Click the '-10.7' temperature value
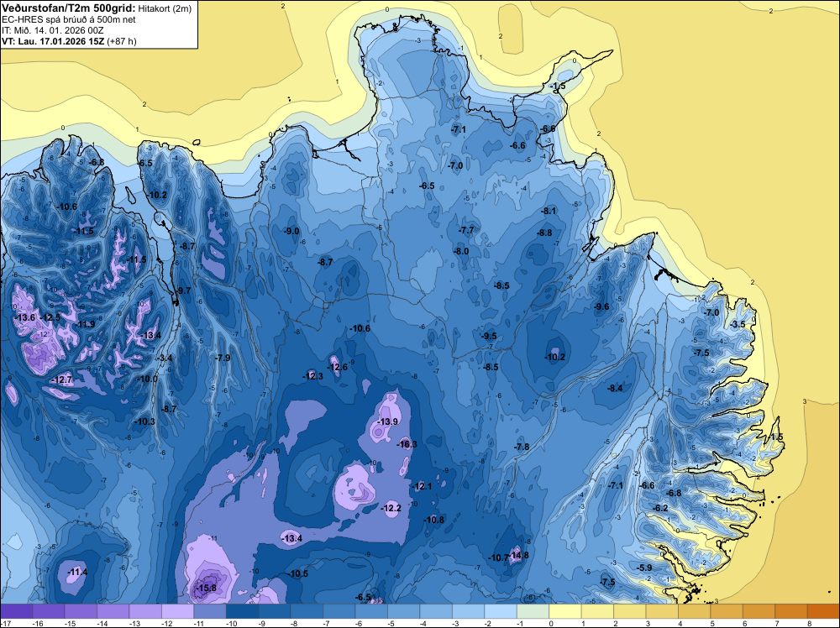This screenshot has height=628, width=840. (499, 557)
